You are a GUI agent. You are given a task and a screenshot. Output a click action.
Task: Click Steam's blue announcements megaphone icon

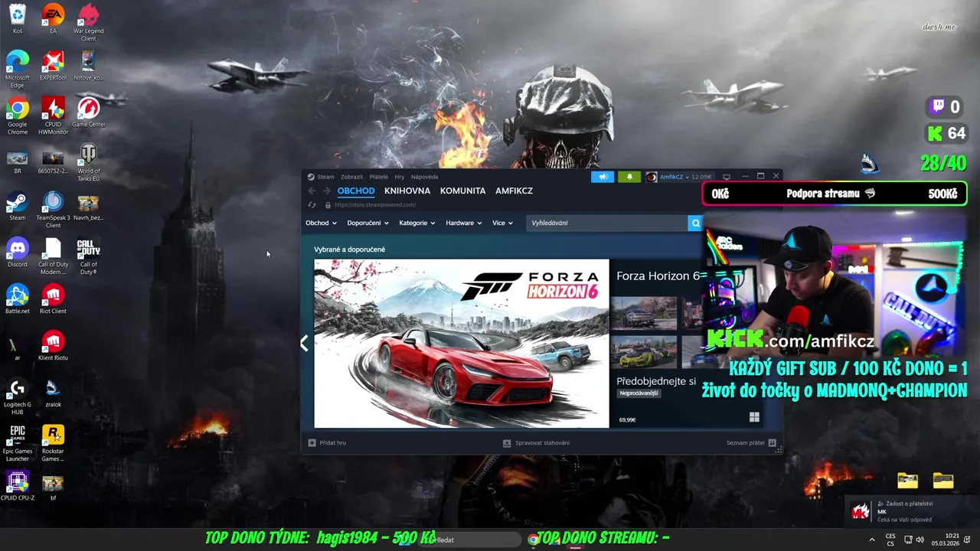coord(603,177)
